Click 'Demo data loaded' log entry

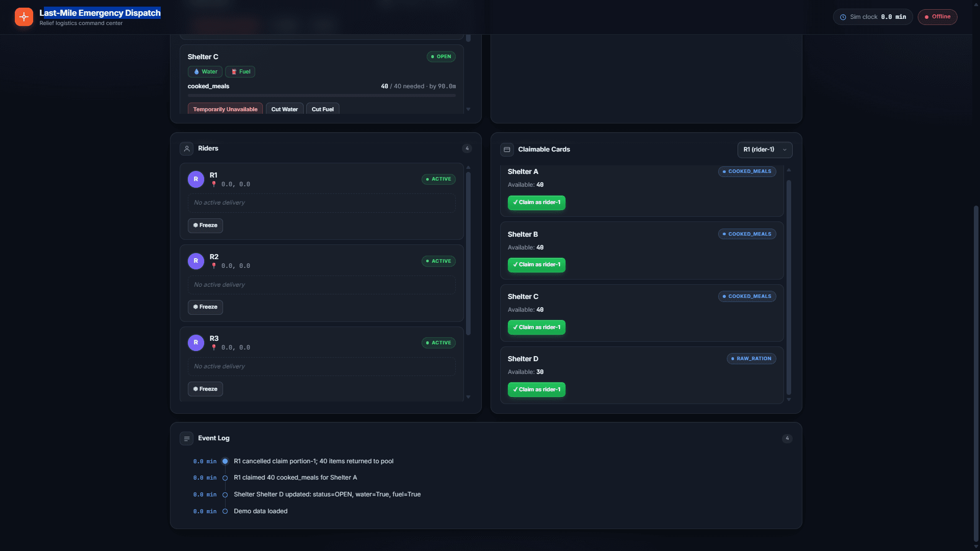tap(260, 511)
